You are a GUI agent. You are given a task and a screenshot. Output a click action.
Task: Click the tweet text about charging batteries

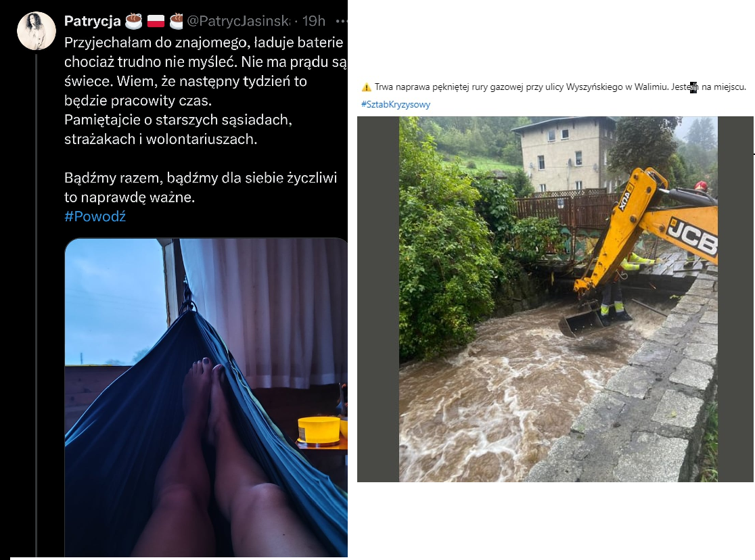point(206,91)
